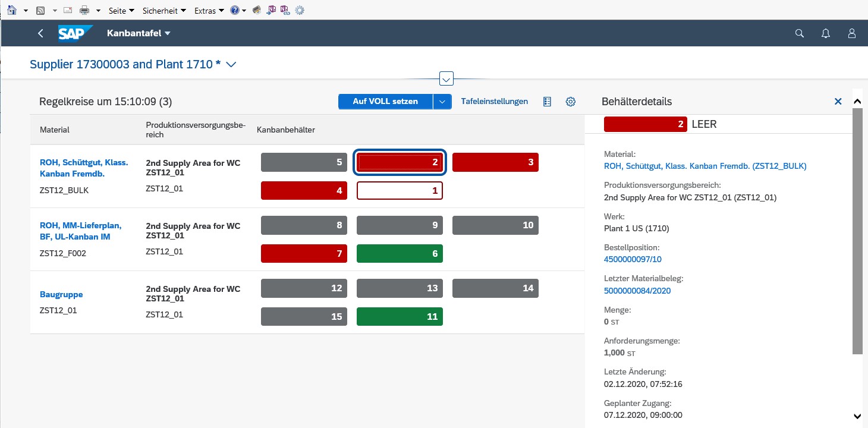Open the Auf VOLL setzen dropdown arrow

442,101
